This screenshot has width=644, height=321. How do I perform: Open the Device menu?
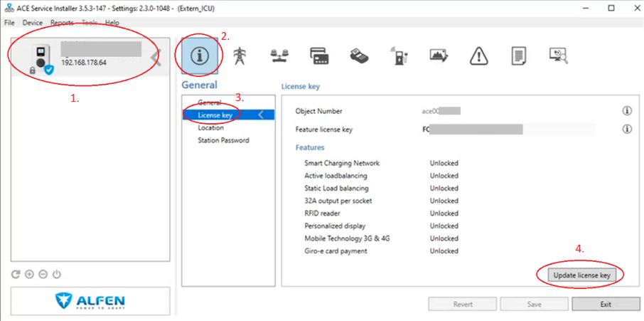pos(33,23)
